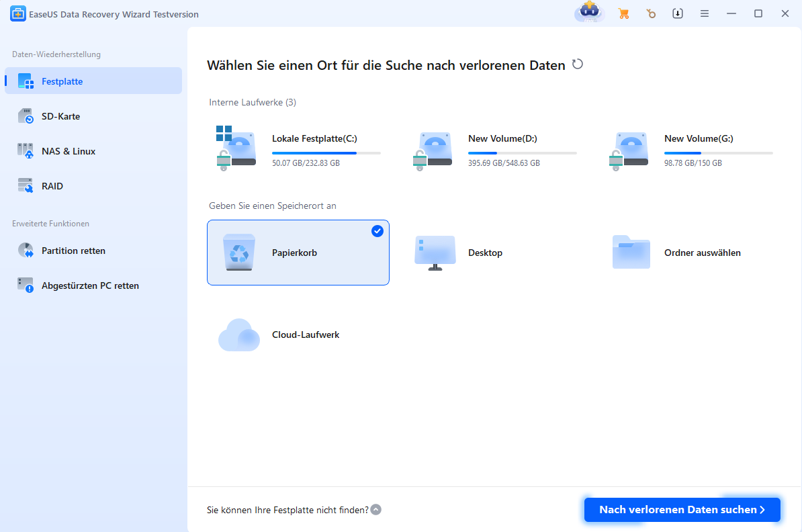Screen dimensions: 802x532
Task: Click 395.69 GB/548.63 GB size text
Action: click(x=504, y=163)
